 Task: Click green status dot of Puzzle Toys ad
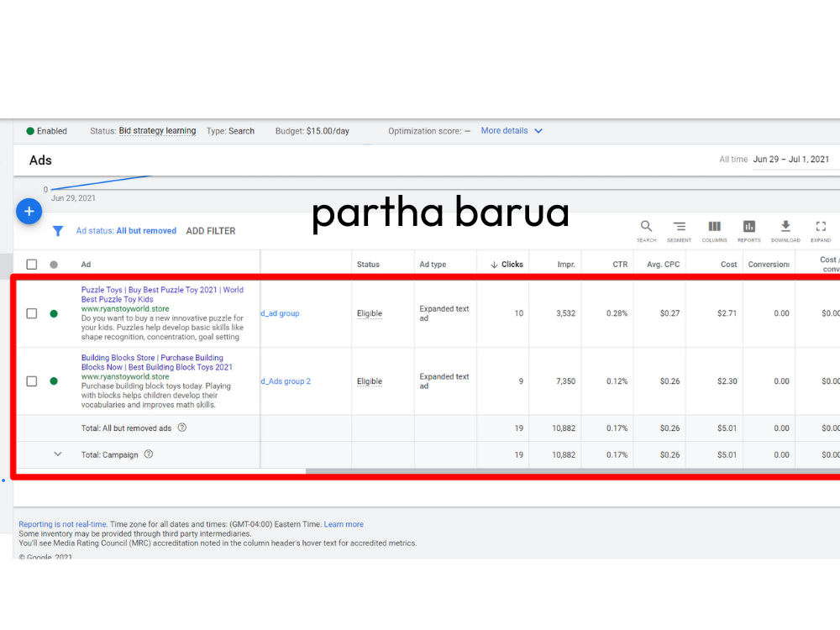click(54, 313)
